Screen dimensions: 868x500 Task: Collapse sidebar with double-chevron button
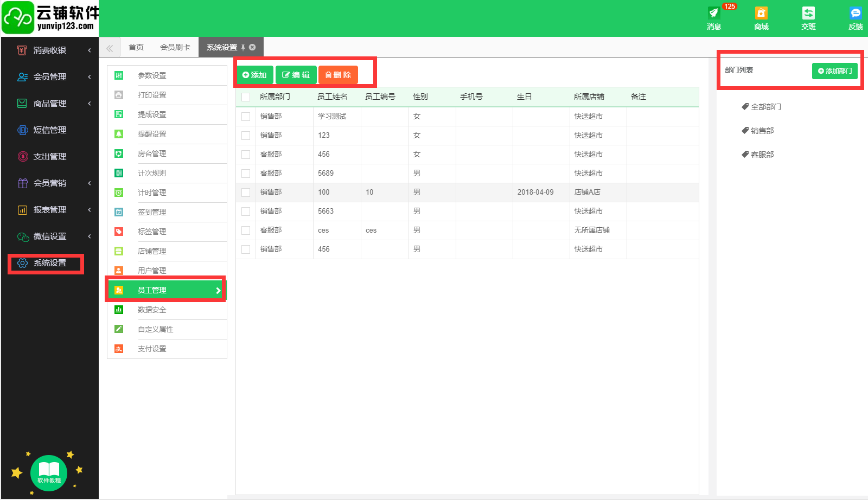pos(110,48)
